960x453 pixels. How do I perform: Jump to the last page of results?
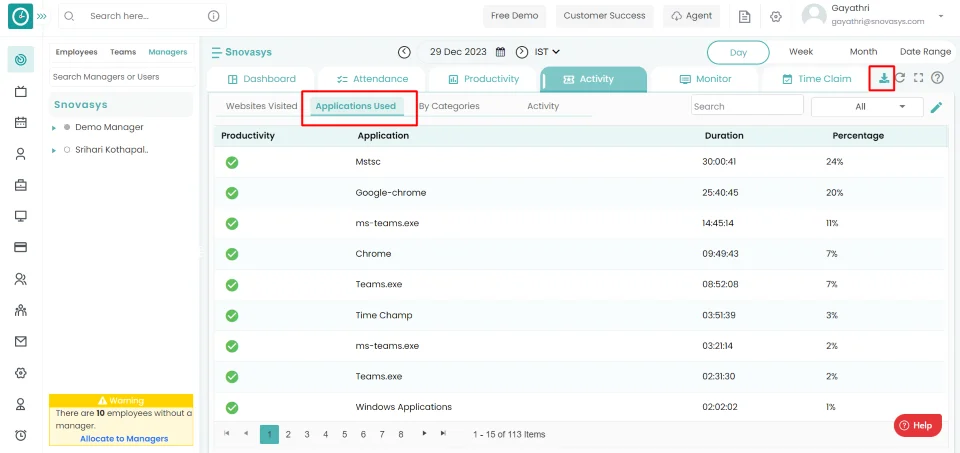[443, 433]
